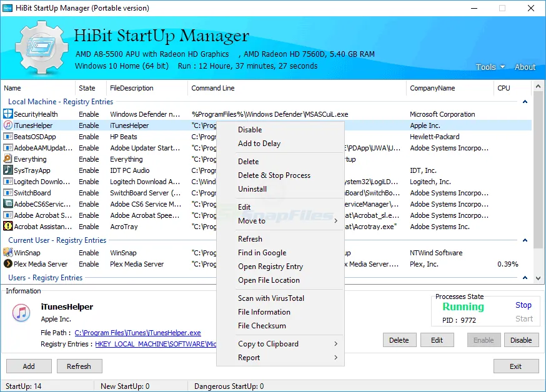Select Edit in the context menu
546x392 pixels.
click(280, 207)
